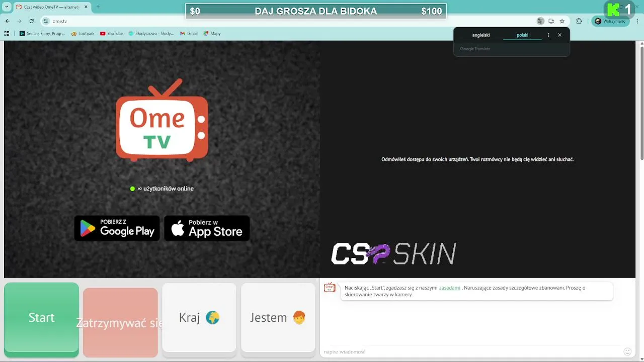
Task: Select the Czat wideo OmeTV tab
Action: pyautogui.click(x=48, y=7)
